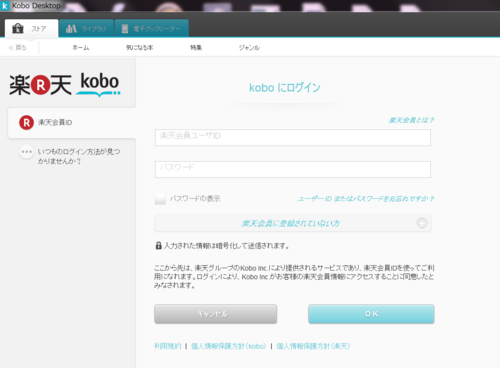Click the kobo にログイン heading
The width and height of the screenshot is (500, 368).
[285, 88]
